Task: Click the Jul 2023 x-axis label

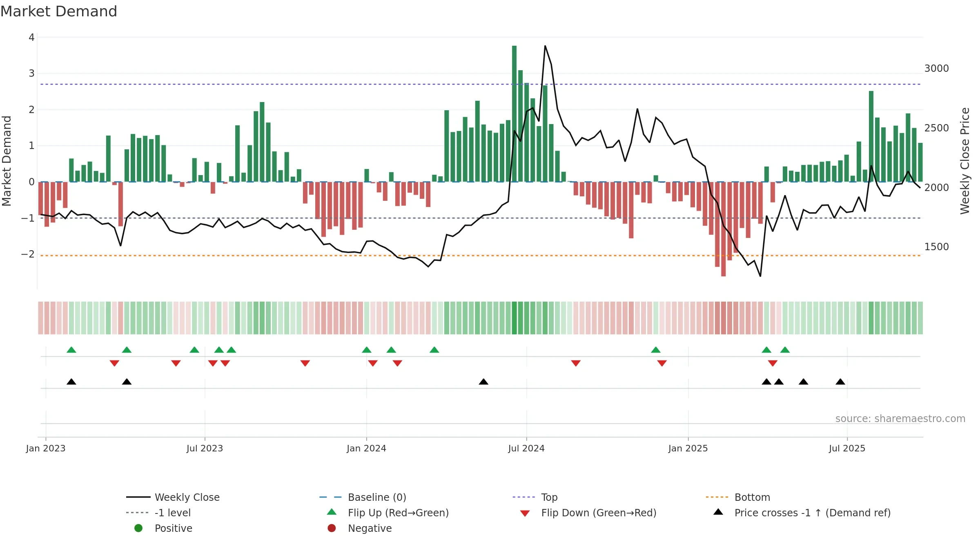Action: [x=205, y=448]
